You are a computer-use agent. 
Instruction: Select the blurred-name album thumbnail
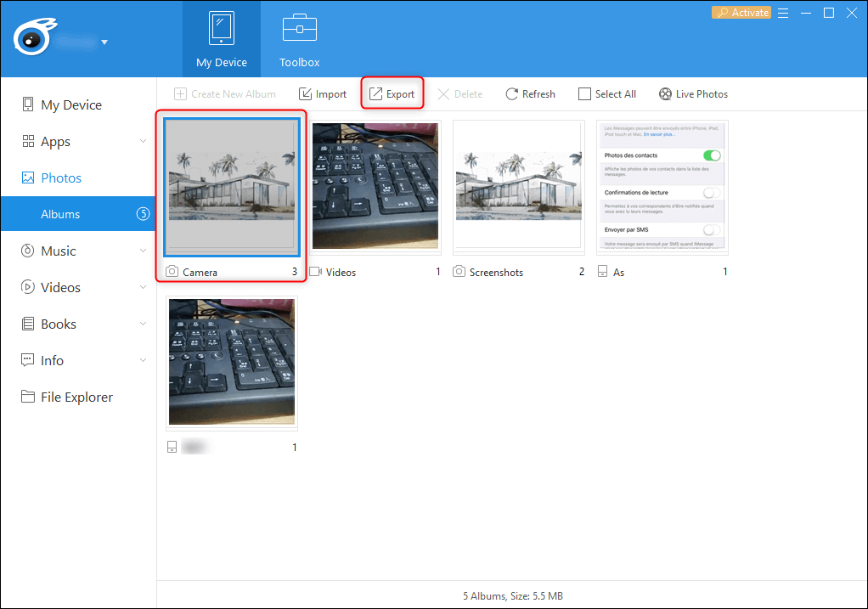[231, 362]
